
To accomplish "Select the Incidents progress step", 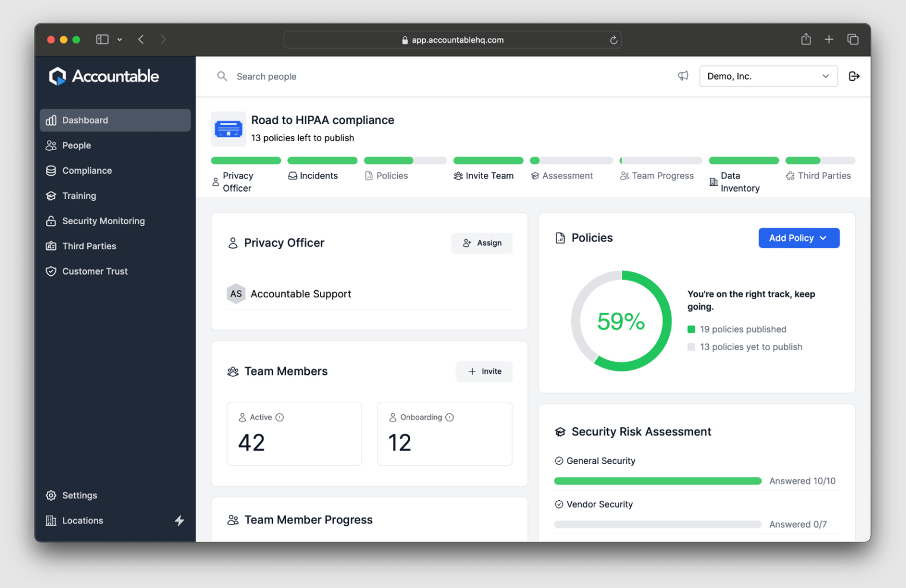I will tap(322, 170).
